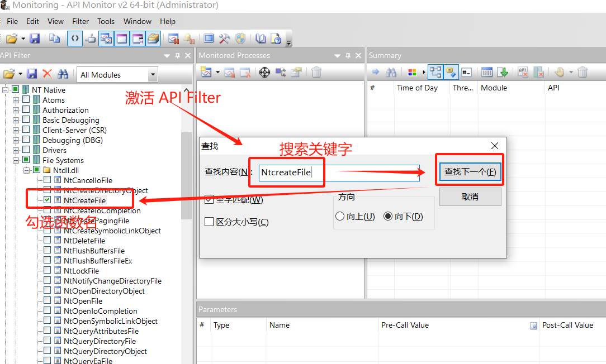The height and width of the screenshot is (364, 606).
Task: Pin the API Filter panel
Action: tap(177, 56)
